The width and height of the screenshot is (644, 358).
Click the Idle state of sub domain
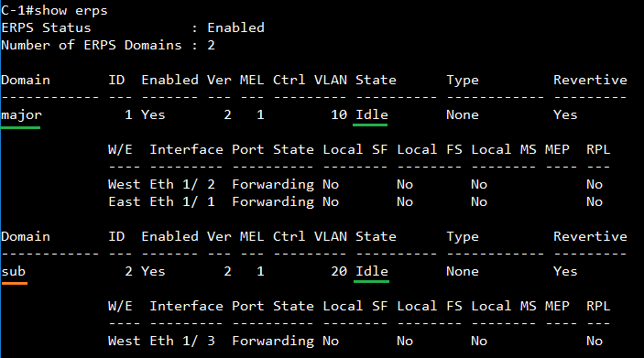pos(372,271)
